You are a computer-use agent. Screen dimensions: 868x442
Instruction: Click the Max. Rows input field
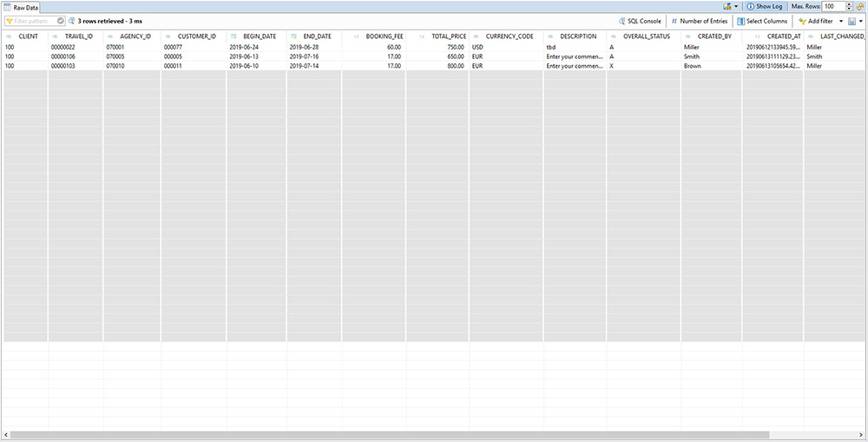[x=832, y=6]
